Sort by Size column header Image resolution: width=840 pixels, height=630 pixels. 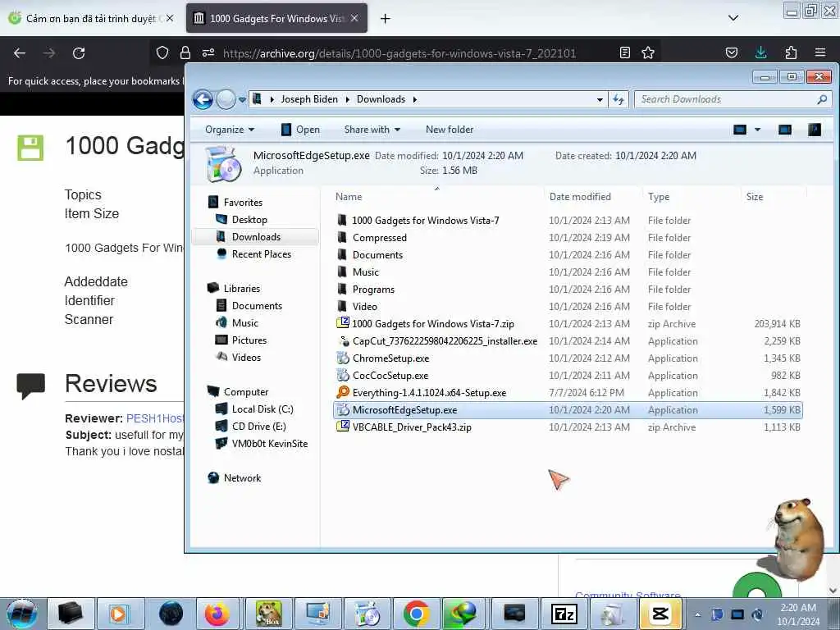tap(755, 197)
